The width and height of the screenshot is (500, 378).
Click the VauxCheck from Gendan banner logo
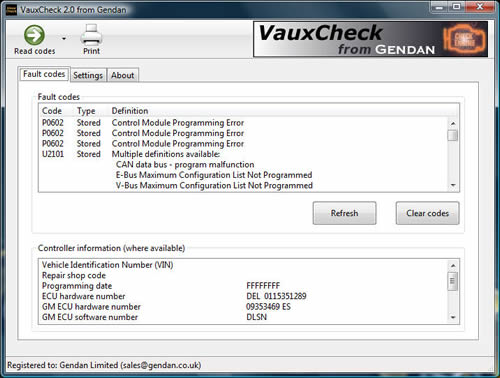click(x=370, y=39)
